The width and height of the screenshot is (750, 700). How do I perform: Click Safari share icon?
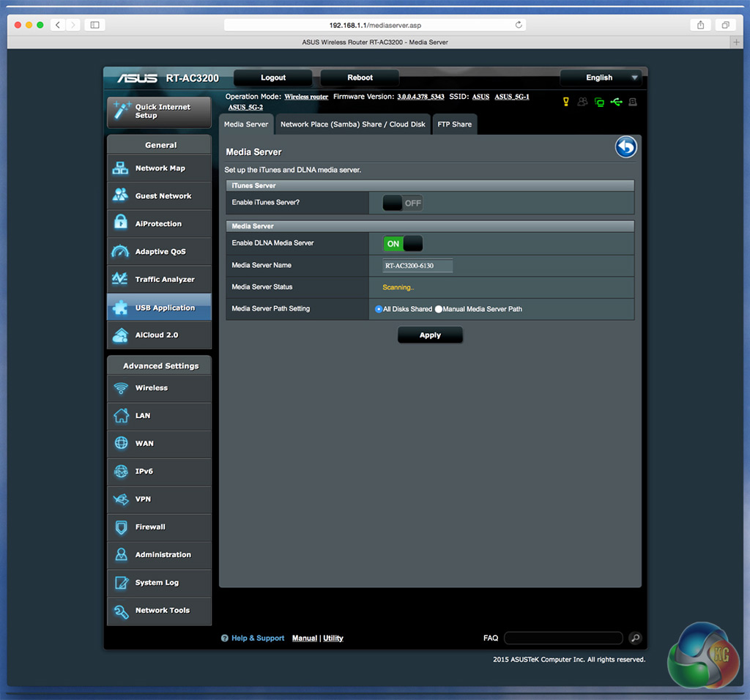coord(701,25)
